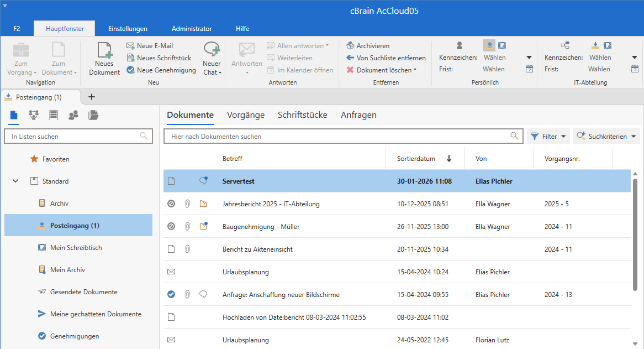Toggle the Persönlich desk placement icon
Screen dimensions: 644x349
click(502, 45)
